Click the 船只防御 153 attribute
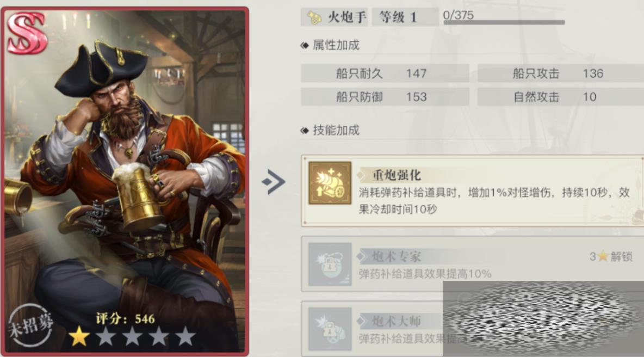The image size is (644, 357). coord(385,97)
